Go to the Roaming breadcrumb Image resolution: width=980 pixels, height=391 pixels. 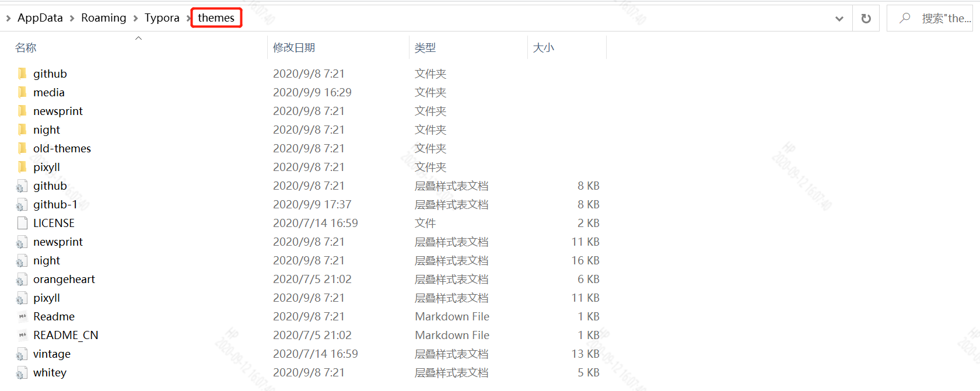click(104, 18)
